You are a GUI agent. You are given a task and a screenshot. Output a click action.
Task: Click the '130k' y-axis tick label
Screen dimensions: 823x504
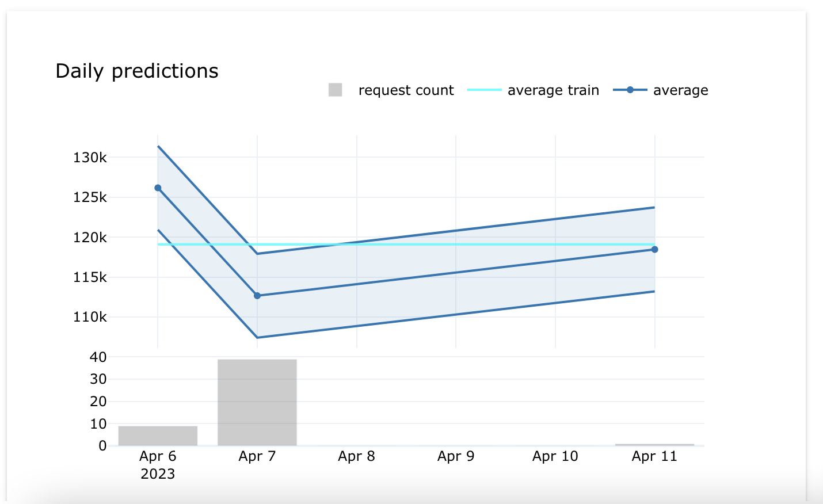[90, 158]
